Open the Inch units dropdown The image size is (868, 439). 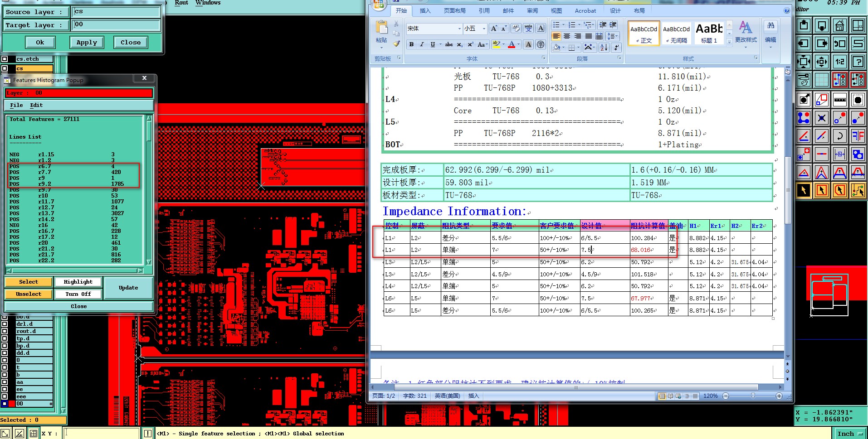(849, 434)
